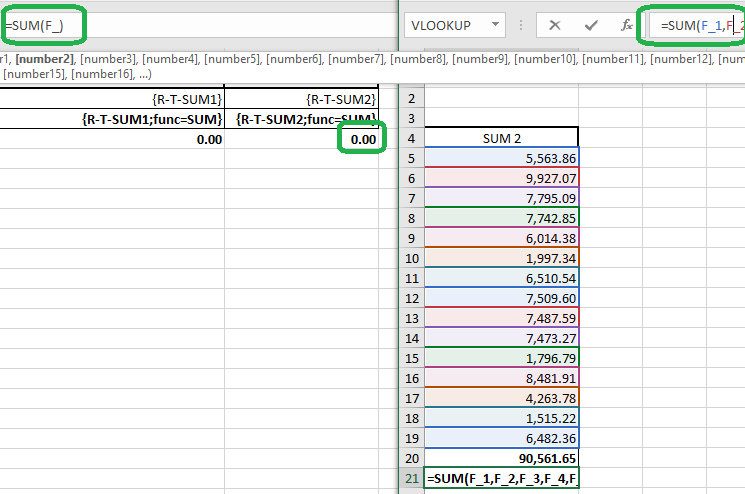Click the cell editing =SUM(F_1,F_2,F_3,F_4,F
This screenshot has width=745, height=494.
coord(502,478)
